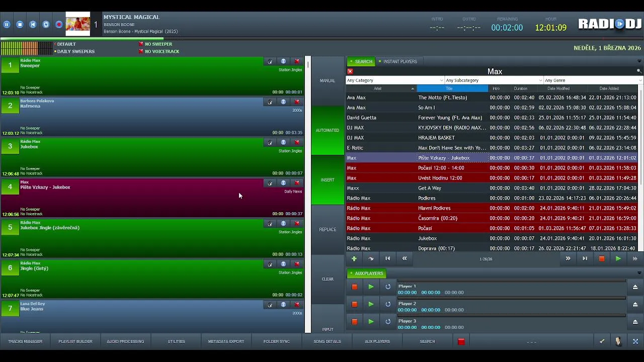
Task: Sort results by Date Modified column
Action: pyautogui.click(x=558, y=88)
